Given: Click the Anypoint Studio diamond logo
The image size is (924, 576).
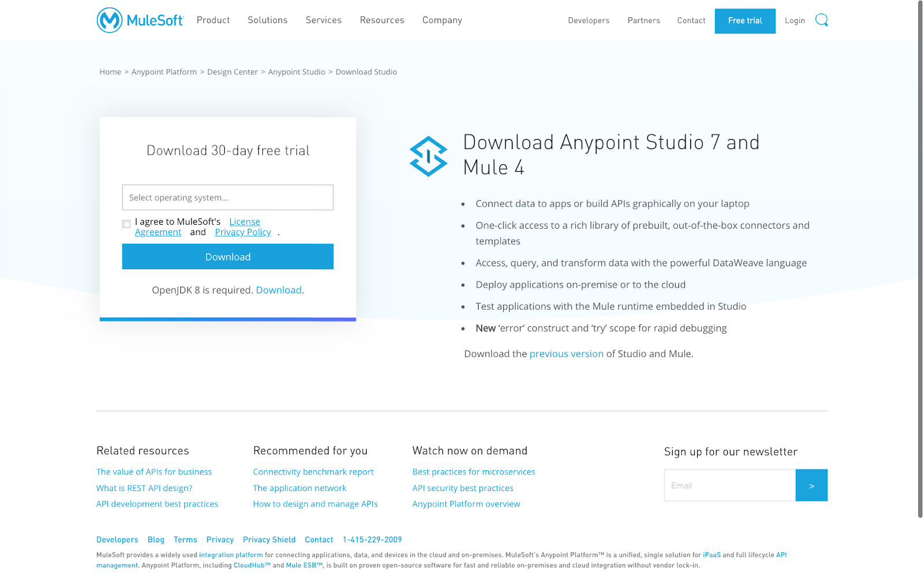Looking at the screenshot, I should (x=429, y=157).
